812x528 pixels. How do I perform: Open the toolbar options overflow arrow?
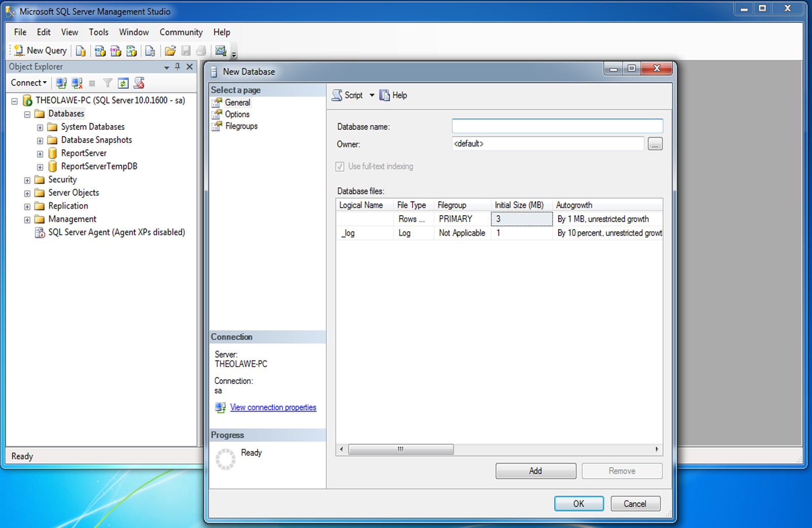coord(234,54)
